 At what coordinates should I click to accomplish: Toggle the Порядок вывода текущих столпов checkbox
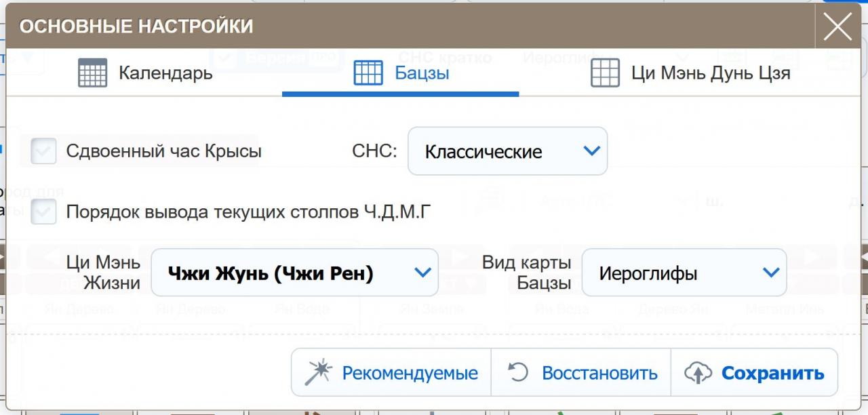tap(44, 212)
